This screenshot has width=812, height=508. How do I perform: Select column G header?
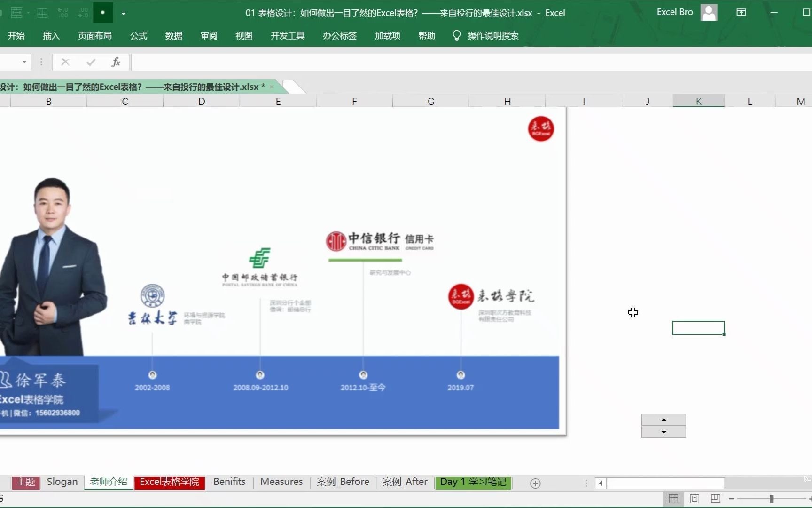[x=431, y=101]
